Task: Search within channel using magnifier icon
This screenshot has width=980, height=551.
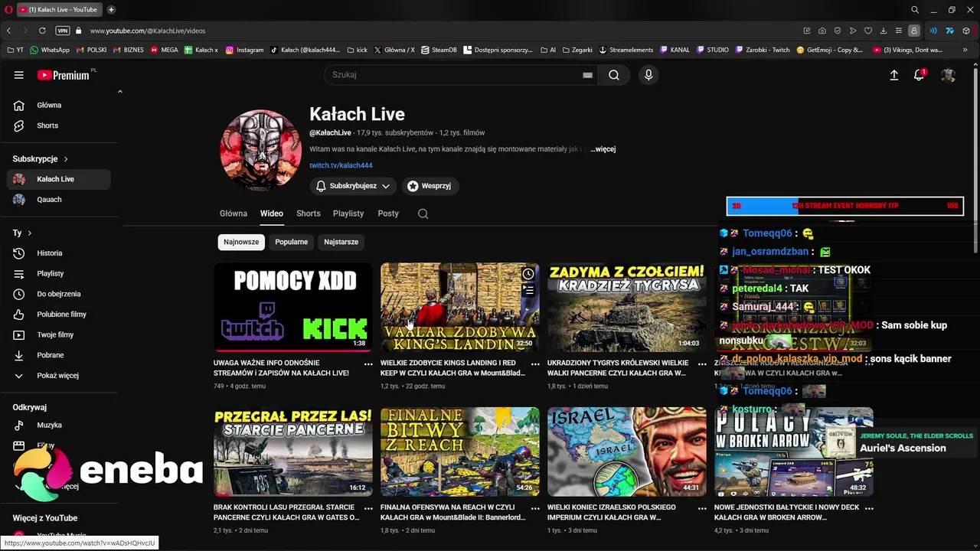Action: pyautogui.click(x=423, y=214)
